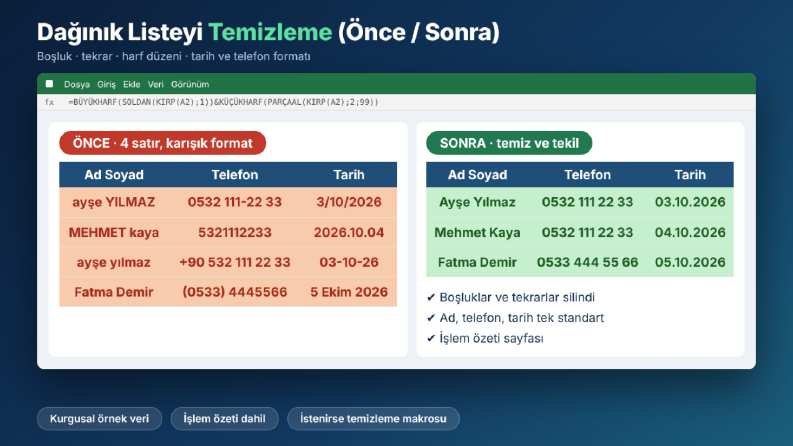Open the Giriş menu
The height and width of the screenshot is (446, 793).
point(106,84)
